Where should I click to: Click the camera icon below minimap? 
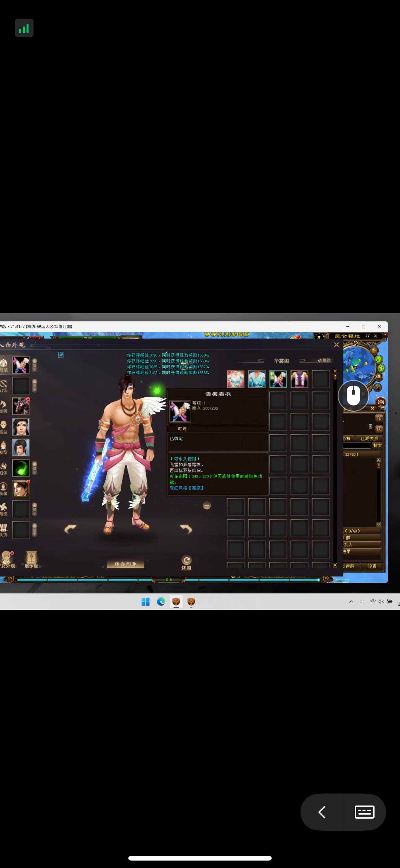pyautogui.click(x=381, y=402)
